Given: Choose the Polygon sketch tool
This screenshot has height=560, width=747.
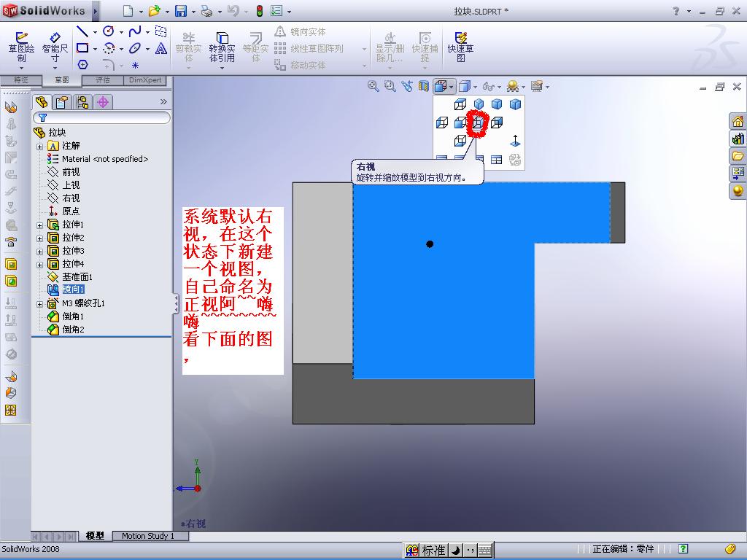Looking at the screenshot, I should 82,65.
